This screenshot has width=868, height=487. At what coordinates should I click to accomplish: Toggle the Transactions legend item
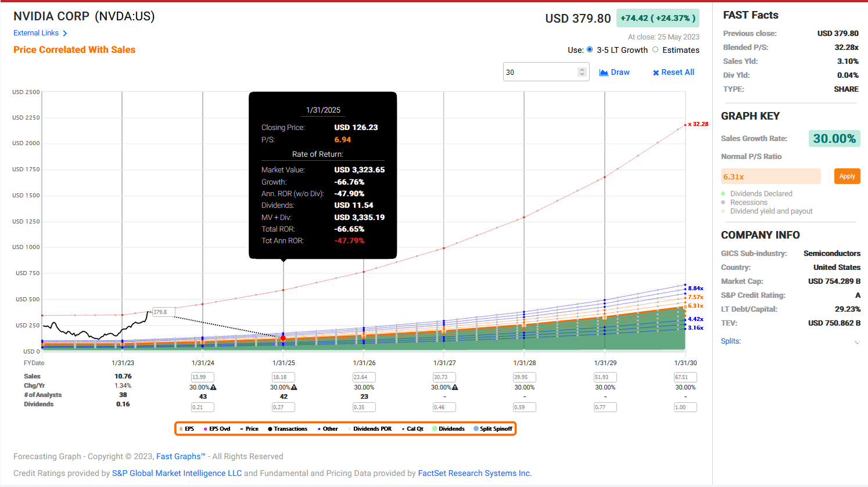[x=288, y=429]
